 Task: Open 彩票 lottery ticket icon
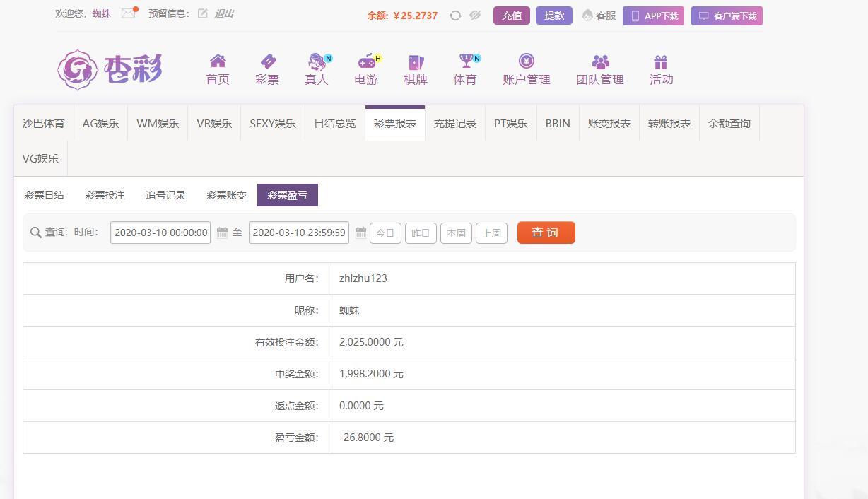pos(268,61)
